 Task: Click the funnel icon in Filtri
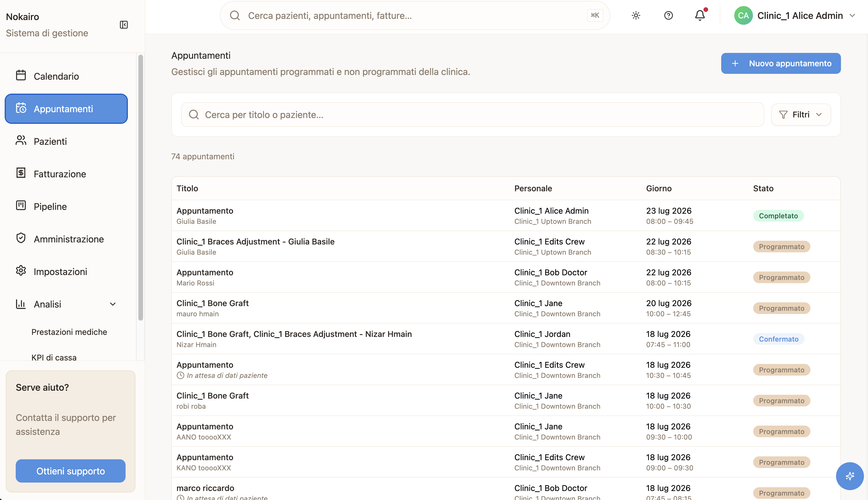tap(783, 115)
